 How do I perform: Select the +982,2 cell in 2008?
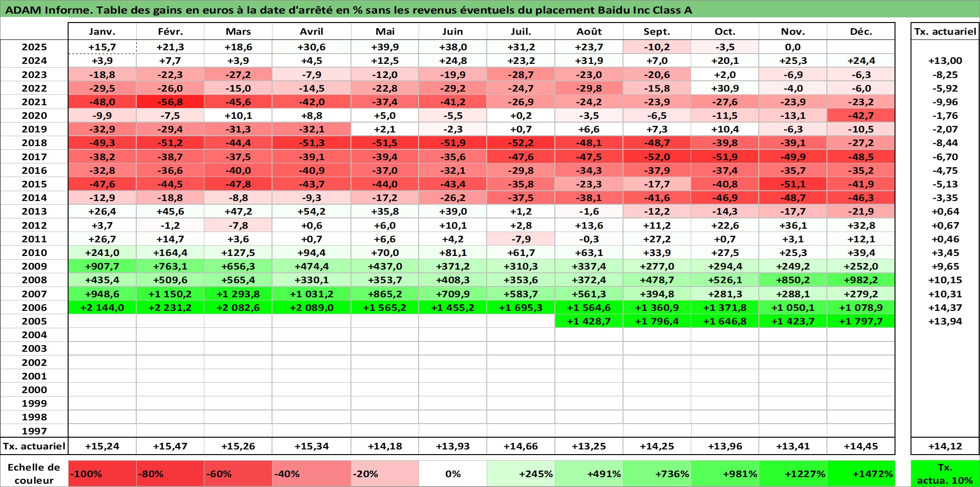coord(861,280)
